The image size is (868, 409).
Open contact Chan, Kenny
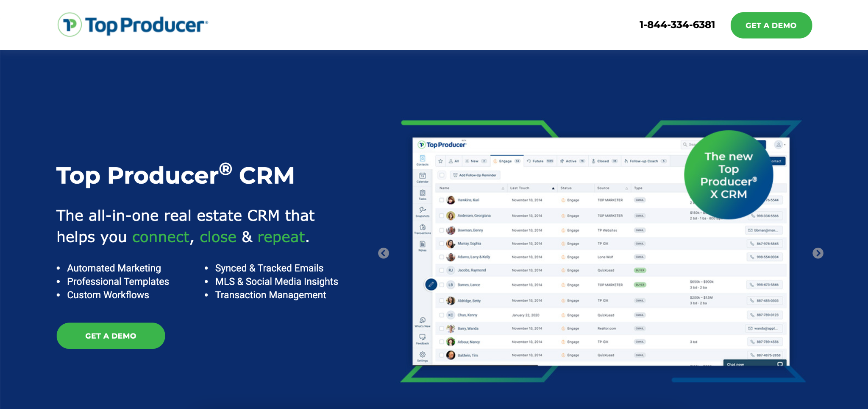coord(467,315)
